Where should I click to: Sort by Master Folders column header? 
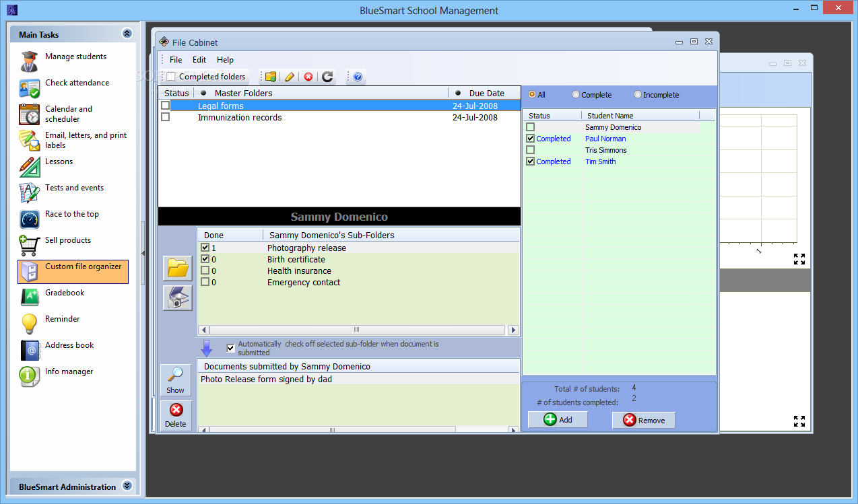coord(322,93)
